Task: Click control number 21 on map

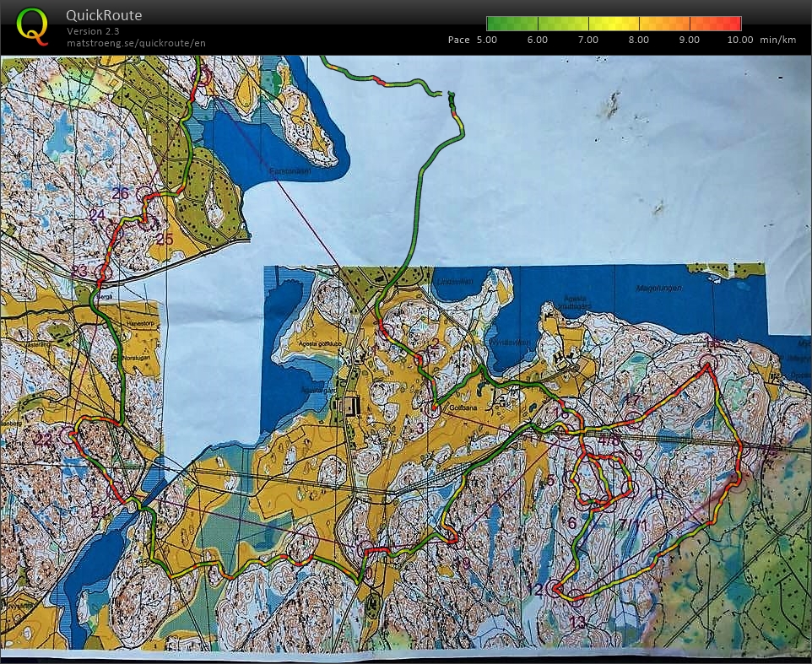Action: [99, 511]
